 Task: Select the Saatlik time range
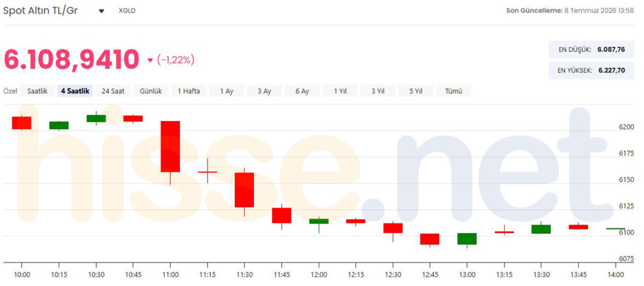click(x=38, y=91)
